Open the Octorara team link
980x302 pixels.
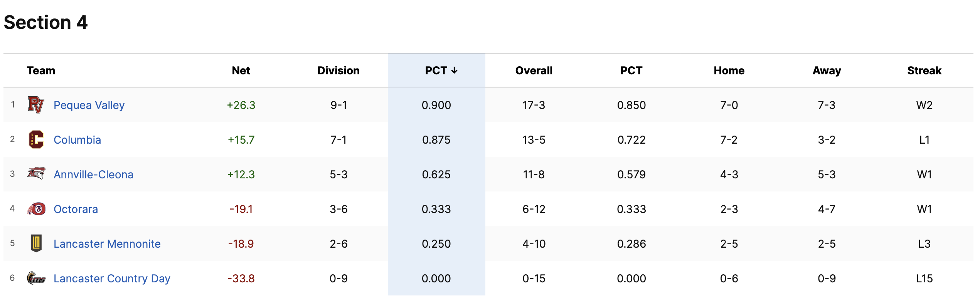[76, 209]
